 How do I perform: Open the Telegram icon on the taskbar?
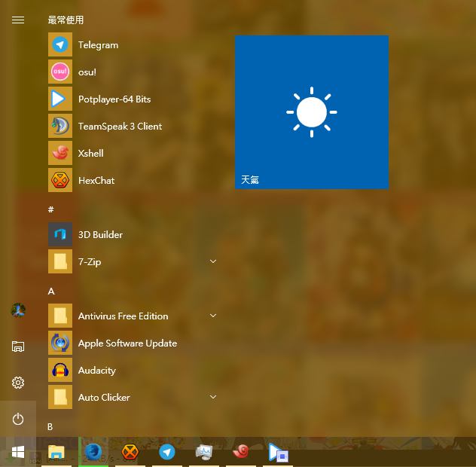(167, 452)
